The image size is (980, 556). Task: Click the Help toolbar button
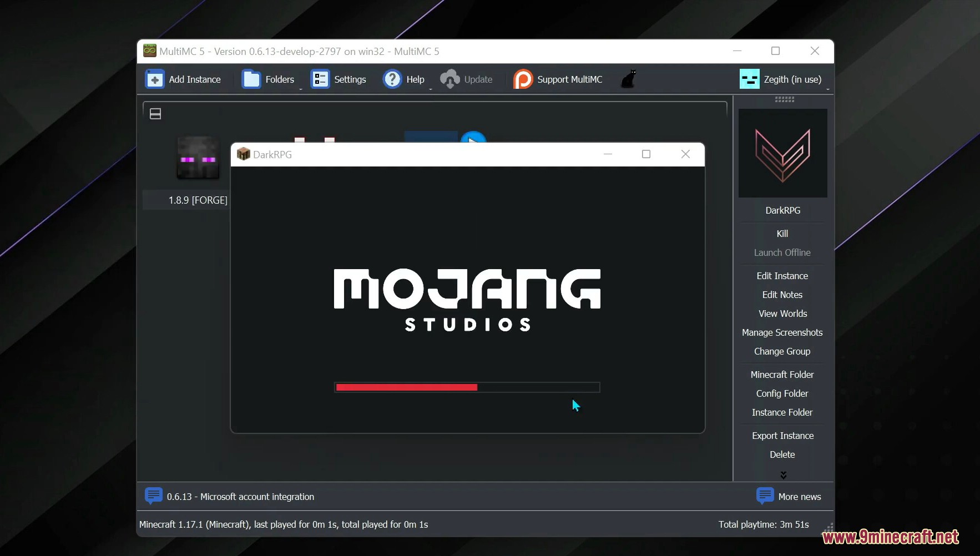pyautogui.click(x=404, y=79)
